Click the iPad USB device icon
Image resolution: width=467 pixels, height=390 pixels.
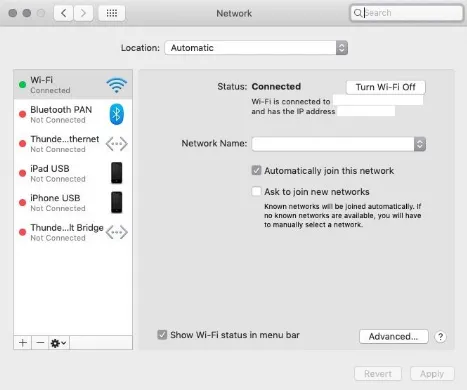pos(116,173)
